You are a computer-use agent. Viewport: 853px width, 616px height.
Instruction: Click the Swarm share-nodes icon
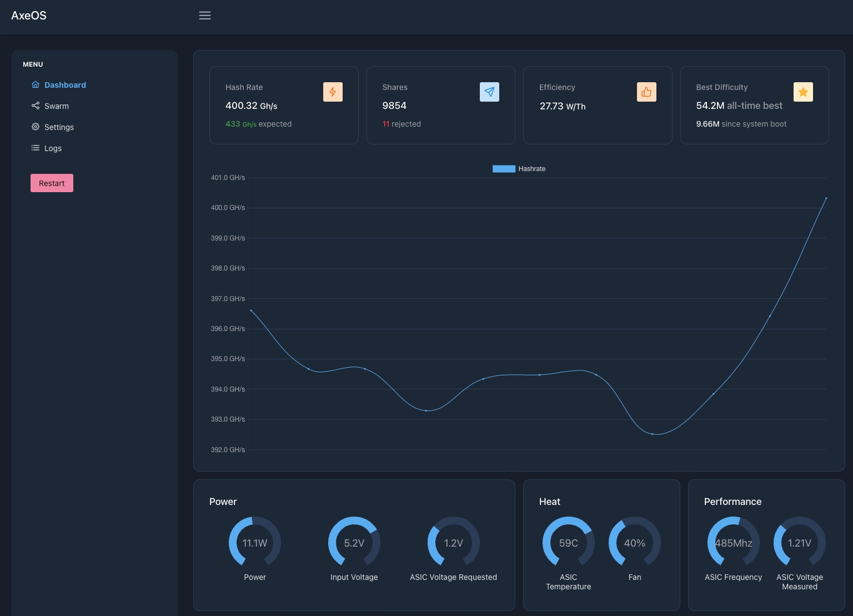36,106
